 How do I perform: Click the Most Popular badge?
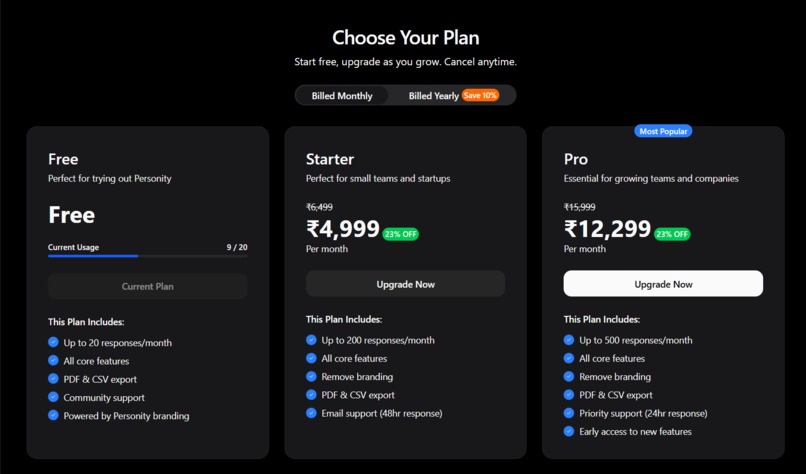click(x=663, y=131)
